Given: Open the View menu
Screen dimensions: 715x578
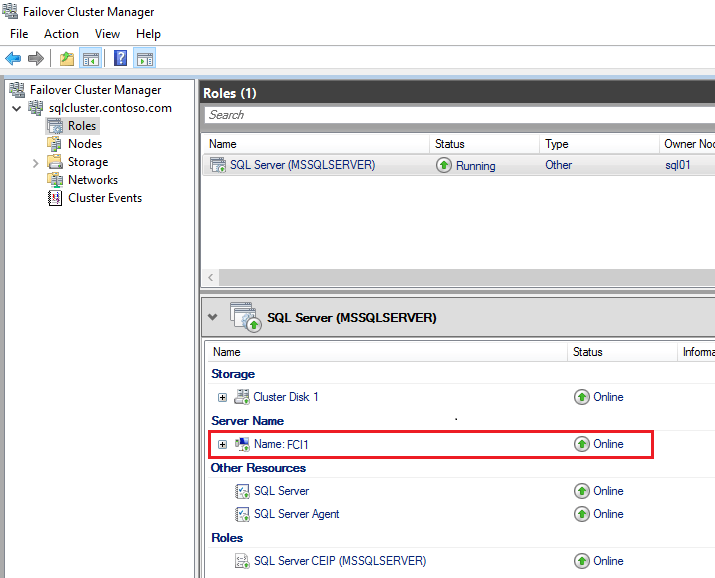Looking at the screenshot, I should tap(107, 34).
